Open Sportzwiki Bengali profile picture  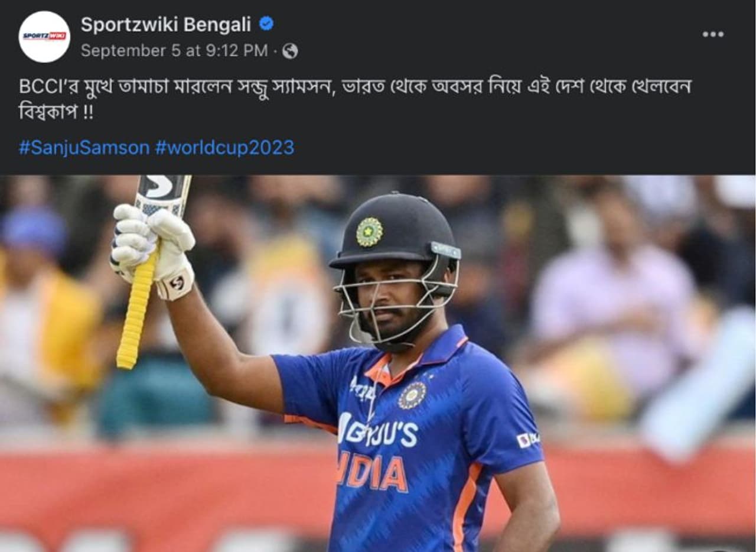[x=44, y=37]
